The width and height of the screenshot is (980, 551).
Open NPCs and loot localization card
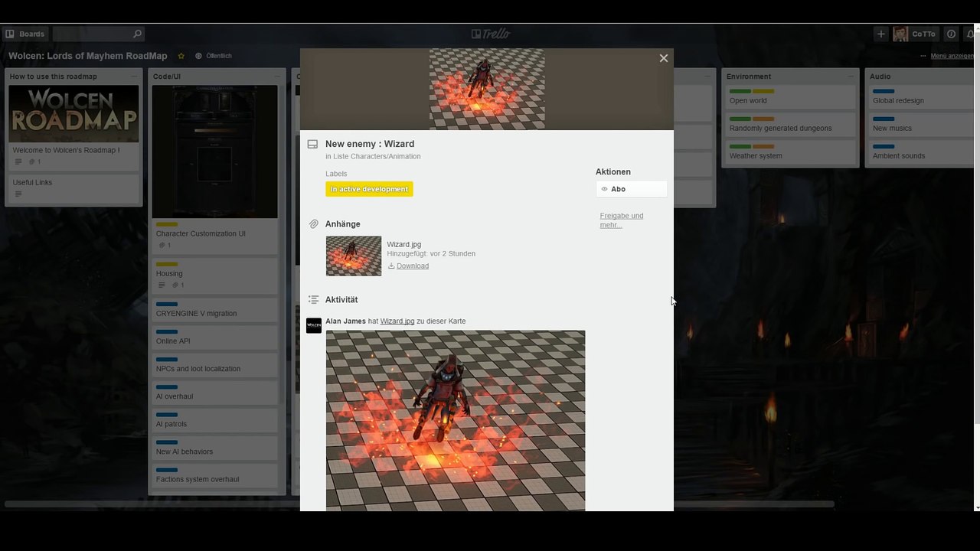click(214, 365)
